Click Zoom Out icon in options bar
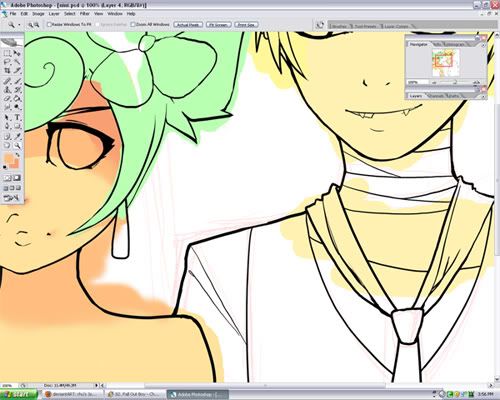 [37, 25]
